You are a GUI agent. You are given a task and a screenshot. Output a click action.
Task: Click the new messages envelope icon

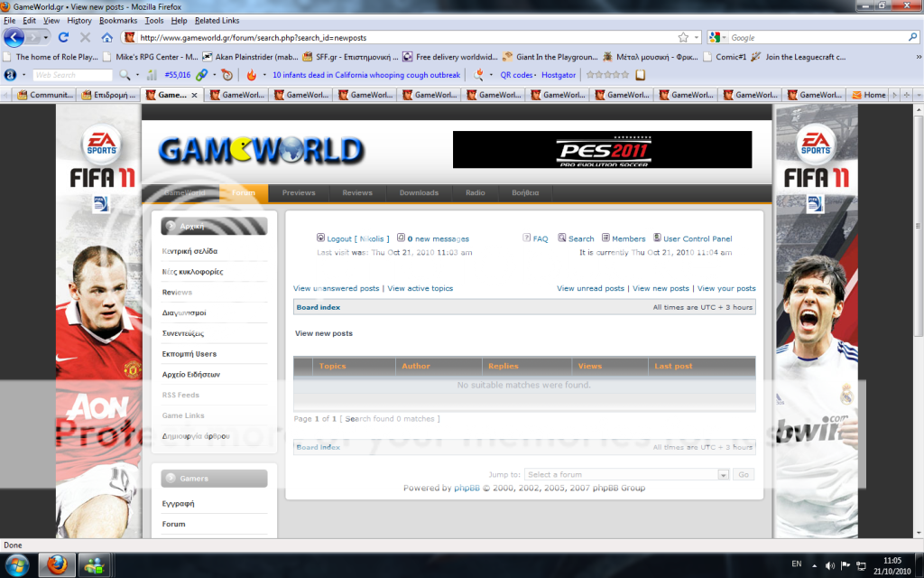(401, 238)
